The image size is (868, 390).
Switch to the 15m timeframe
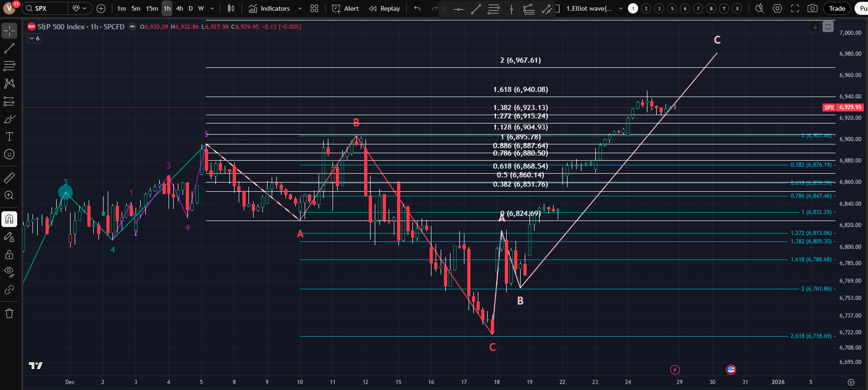(x=152, y=8)
